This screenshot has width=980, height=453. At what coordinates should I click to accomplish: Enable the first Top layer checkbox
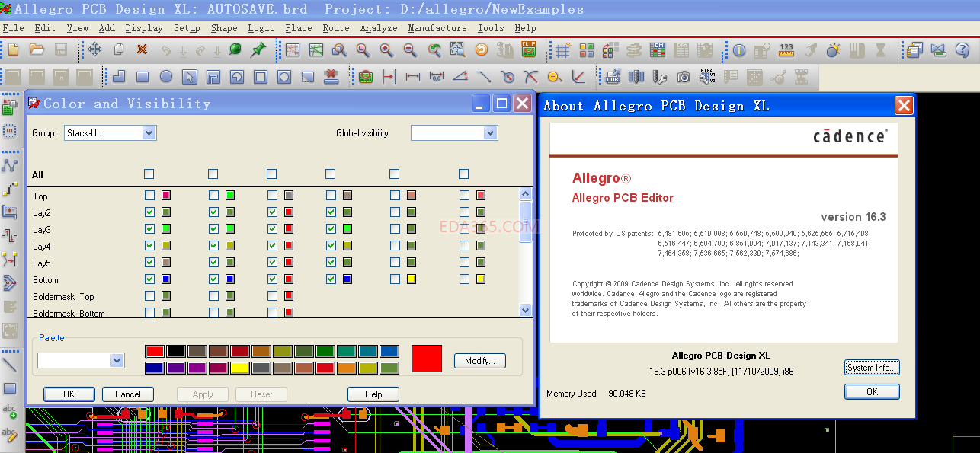click(x=149, y=196)
